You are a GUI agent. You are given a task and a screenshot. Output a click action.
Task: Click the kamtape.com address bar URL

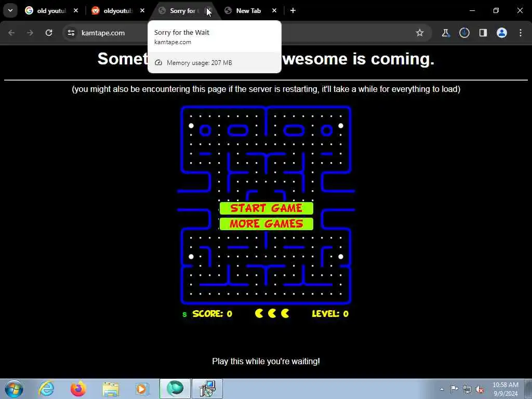pos(103,33)
